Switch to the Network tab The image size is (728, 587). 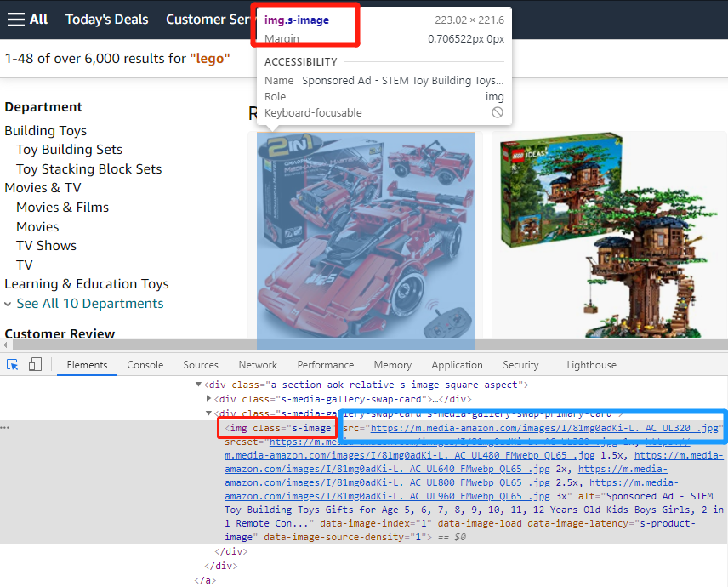coord(258,365)
